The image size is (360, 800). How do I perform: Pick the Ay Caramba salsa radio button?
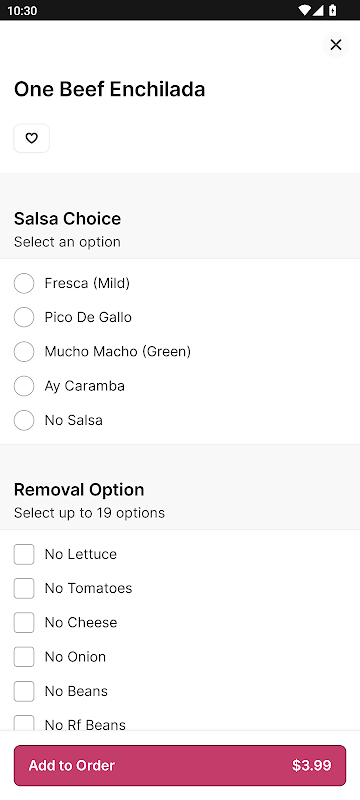point(24,386)
